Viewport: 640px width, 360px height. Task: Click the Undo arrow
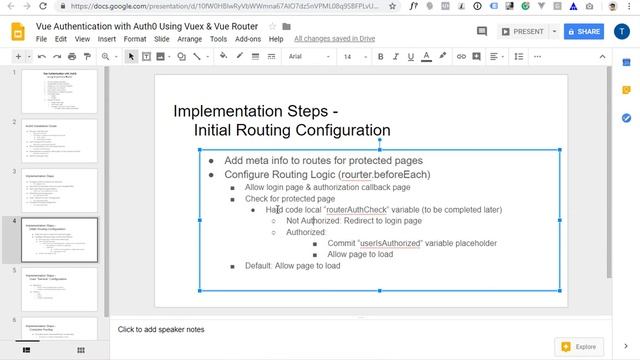point(42,57)
